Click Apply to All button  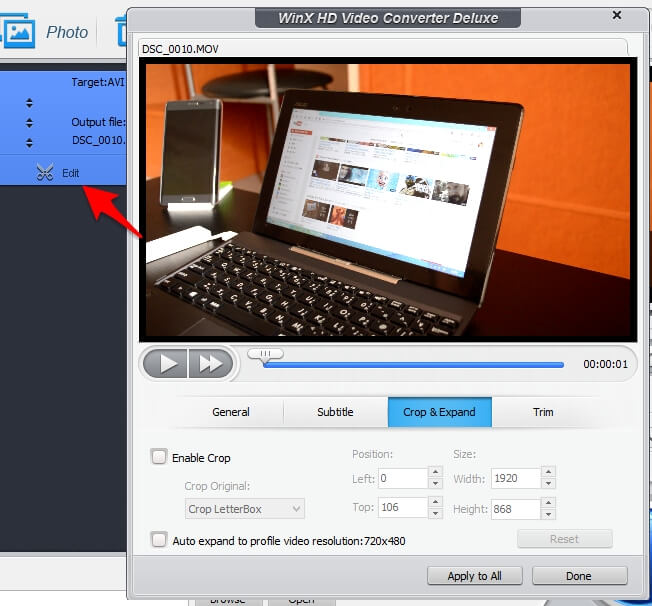[x=474, y=576]
